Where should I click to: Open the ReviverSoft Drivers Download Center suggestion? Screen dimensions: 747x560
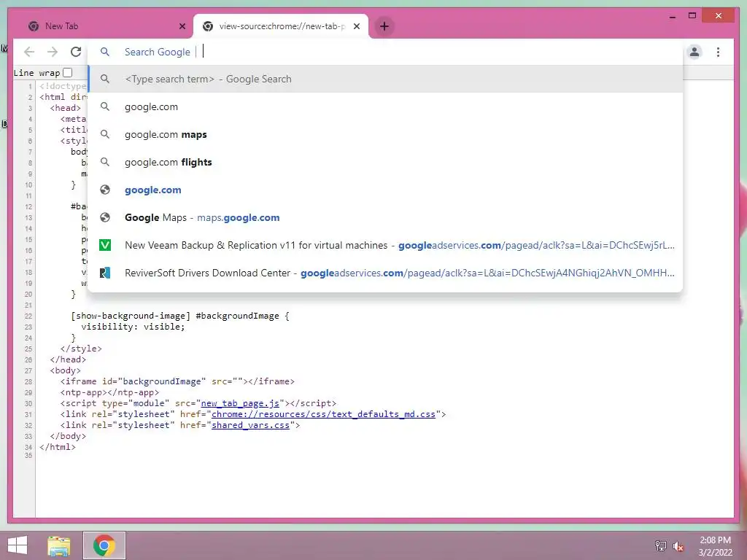385,273
